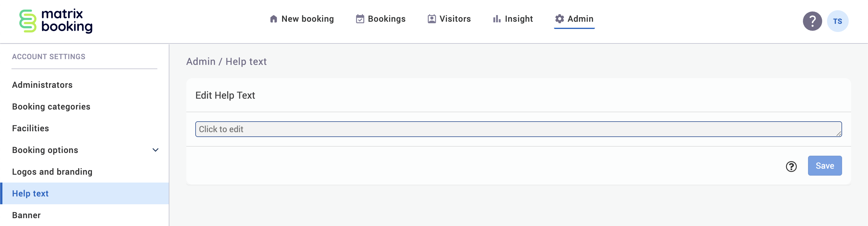This screenshot has width=868, height=226.
Task: Open the large help question mark icon
Action: pyautogui.click(x=812, y=21)
